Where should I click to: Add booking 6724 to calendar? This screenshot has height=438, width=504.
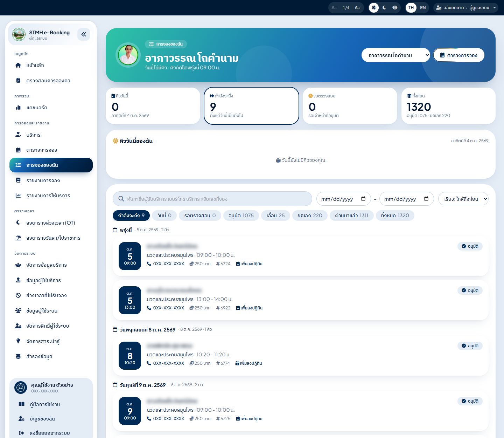click(249, 264)
